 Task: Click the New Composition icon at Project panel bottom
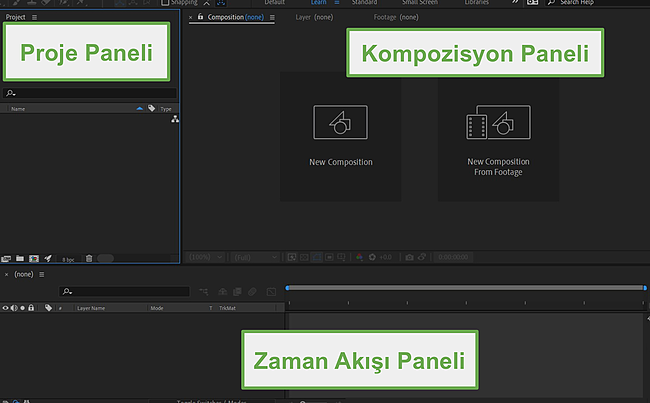pyautogui.click(x=34, y=259)
